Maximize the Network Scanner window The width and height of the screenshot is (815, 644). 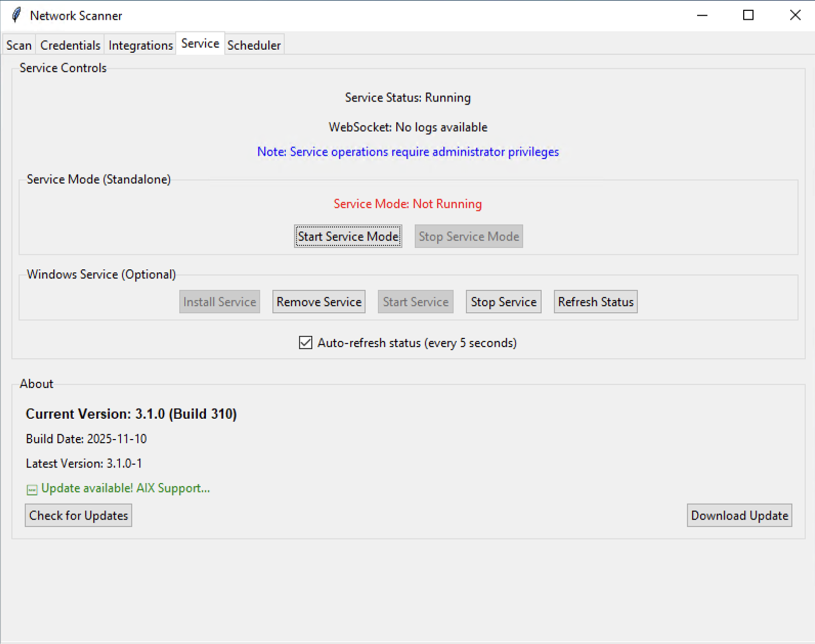click(x=748, y=15)
